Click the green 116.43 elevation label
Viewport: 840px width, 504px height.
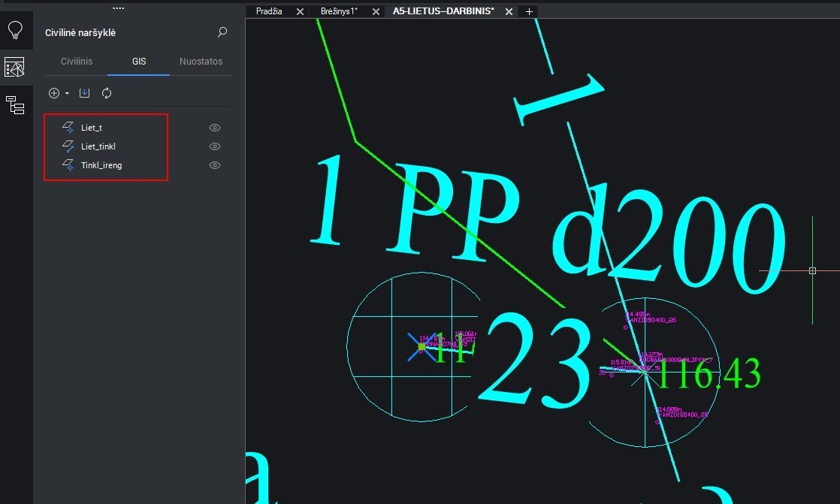click(x=709, y=374)
